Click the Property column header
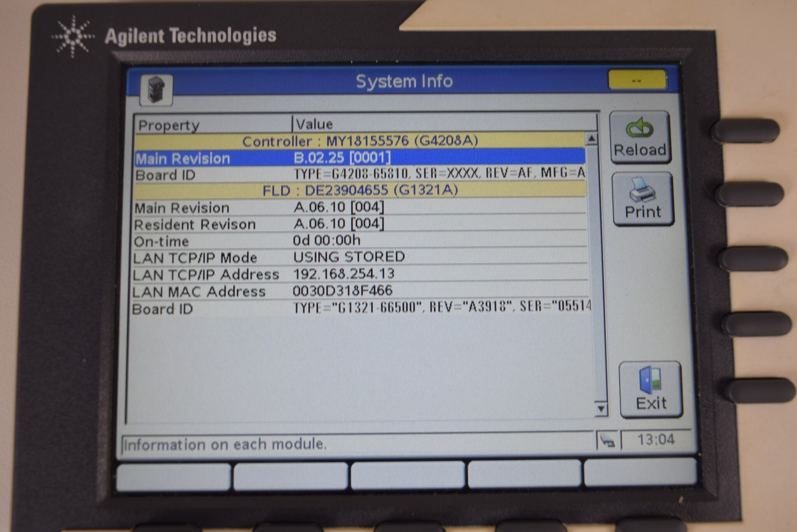The image size is (797, 532). [213, 125]
